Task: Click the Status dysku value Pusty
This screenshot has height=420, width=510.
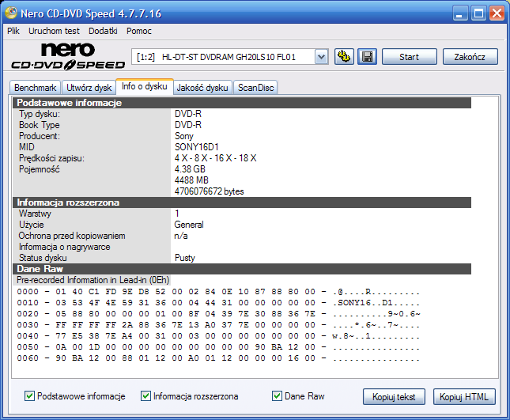Action: coord(185,258)
